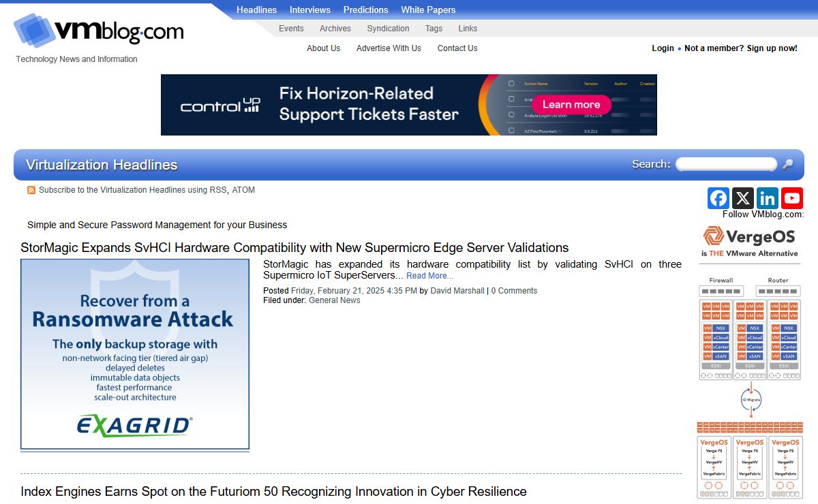Screen dimensions: 818x504
Task: Open Contact Us page
Action: pyautogui.click(x=457, y=48)
